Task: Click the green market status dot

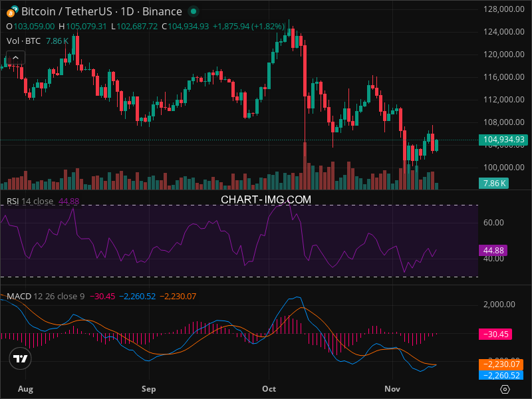Action: pos(193,11)
